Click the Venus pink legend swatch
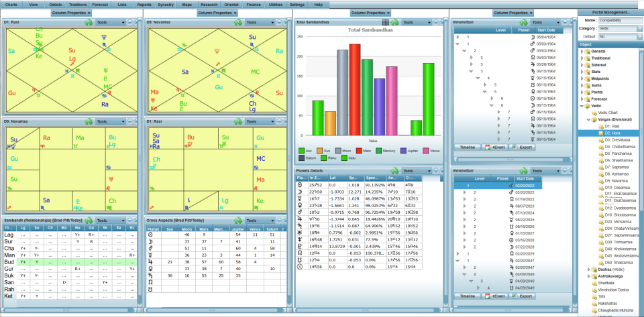 point(427,151)
